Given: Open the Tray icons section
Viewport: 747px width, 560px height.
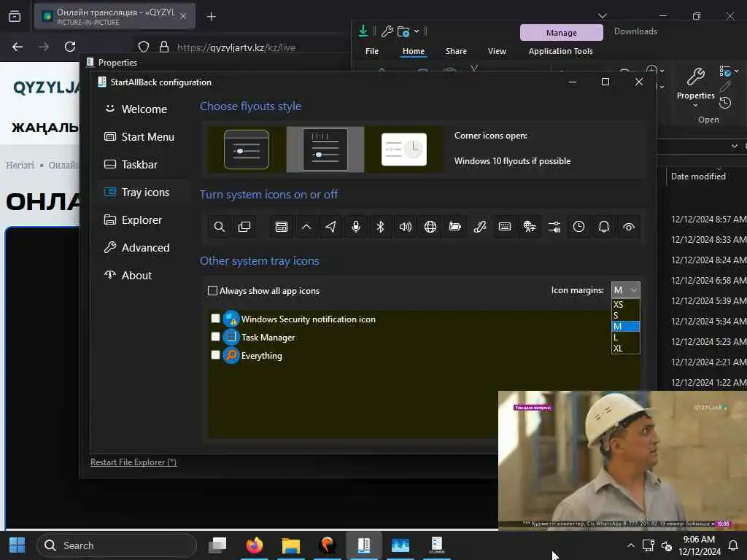Looking at the screenshot, I should coord(144,192).
